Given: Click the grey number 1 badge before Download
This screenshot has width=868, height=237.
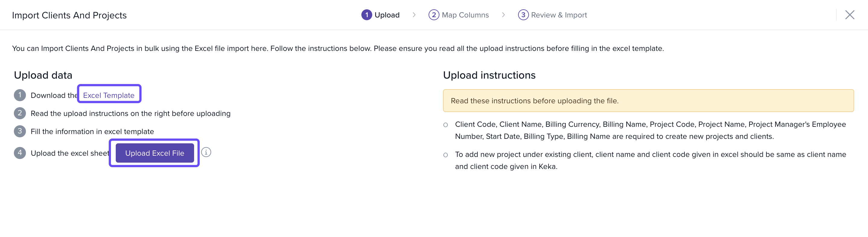Looking at the screenshot, I should coord(20,95).
